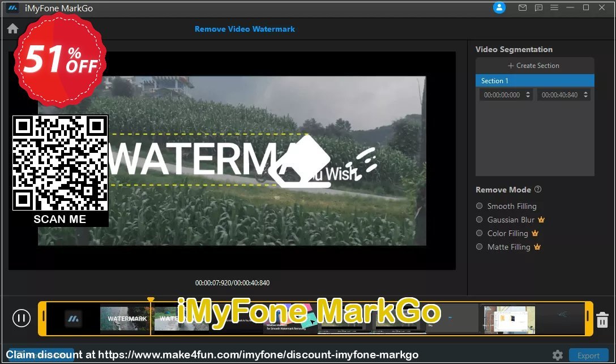
Task: Click the Create Section button
Action: pos(534,66)
